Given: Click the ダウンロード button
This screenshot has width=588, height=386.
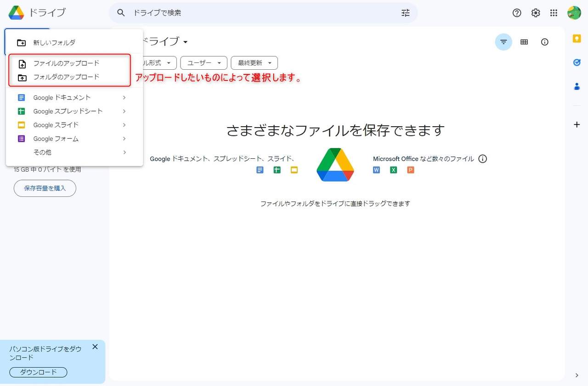Looking at the screenshot, I should 39,372.
